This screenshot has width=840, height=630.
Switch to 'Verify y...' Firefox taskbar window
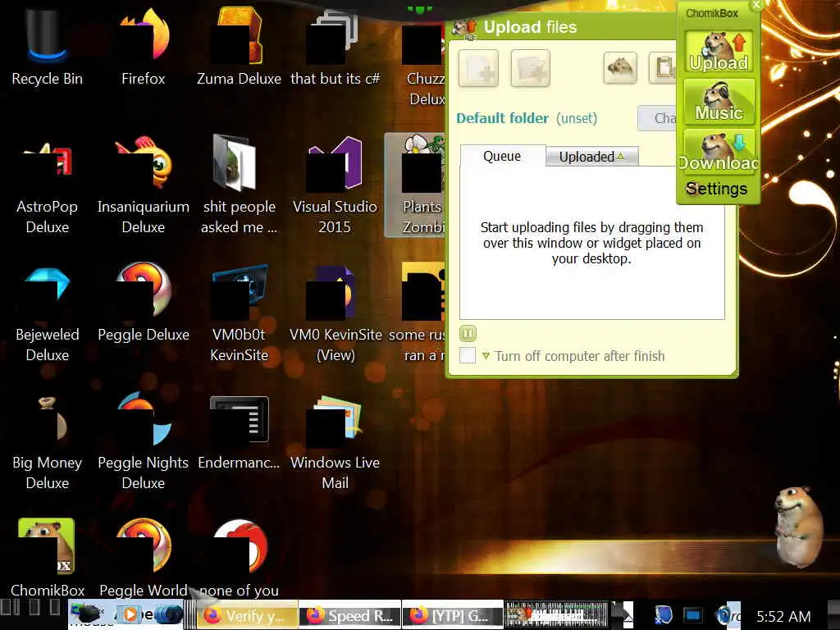248,615
